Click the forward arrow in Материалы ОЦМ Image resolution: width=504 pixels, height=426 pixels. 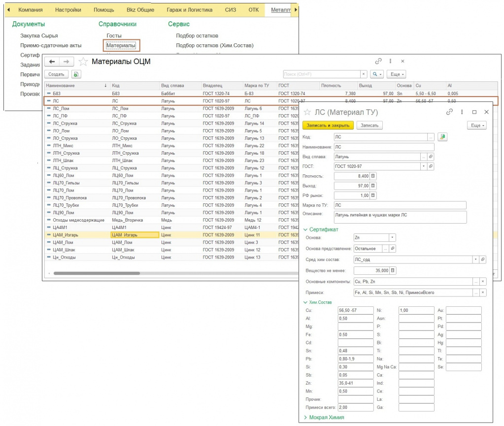click(67, 62)
